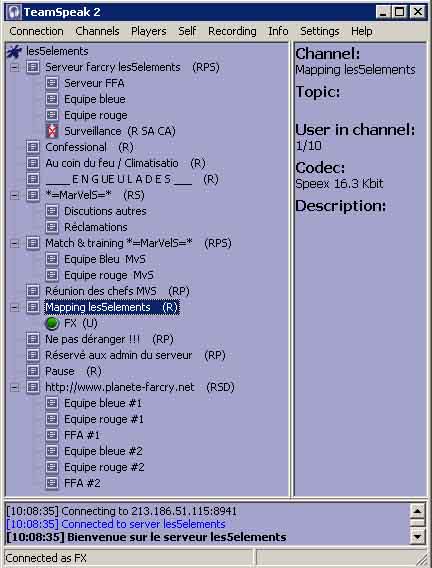Collapse the planete-farcry.net channel tree
The height and width of the screenshot is (568, 432).
click(14, 387)
